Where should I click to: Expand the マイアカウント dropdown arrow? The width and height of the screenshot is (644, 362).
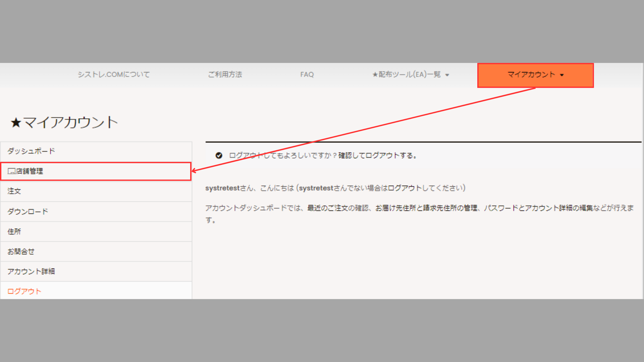pos(562,75)
